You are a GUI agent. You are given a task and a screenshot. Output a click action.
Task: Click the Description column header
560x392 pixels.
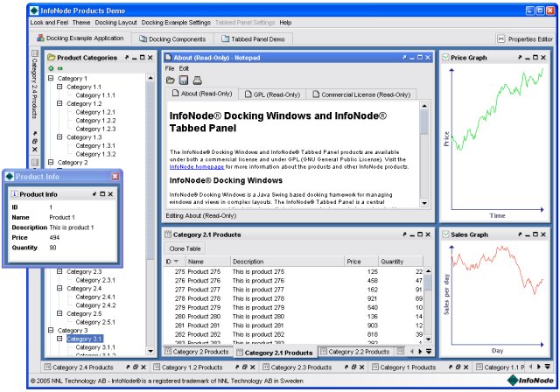287,262
